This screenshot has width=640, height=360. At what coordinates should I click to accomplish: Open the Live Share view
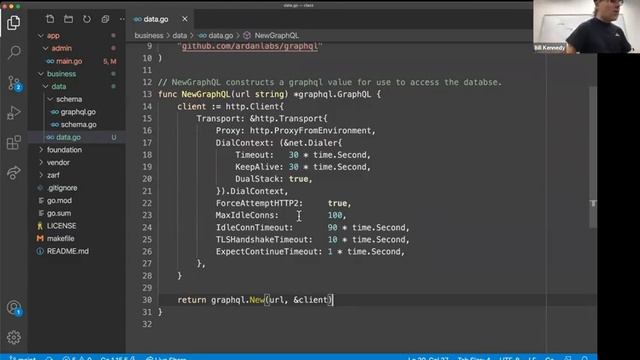(x=13, y=173)
